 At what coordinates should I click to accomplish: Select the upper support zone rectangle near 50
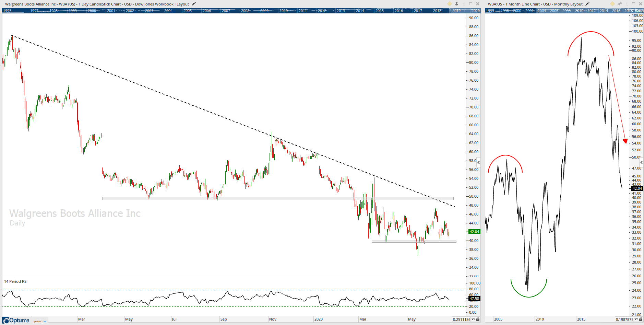(x=278, y=198)
